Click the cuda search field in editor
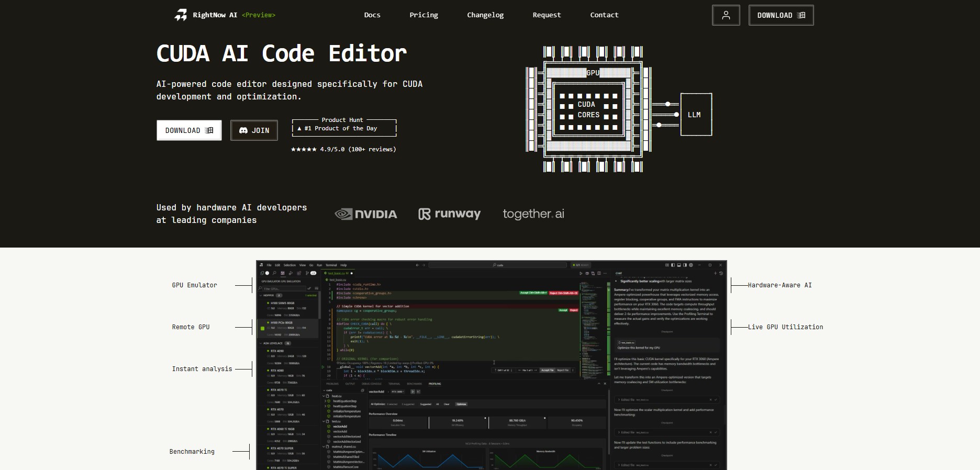 click(x=497, y=265)
